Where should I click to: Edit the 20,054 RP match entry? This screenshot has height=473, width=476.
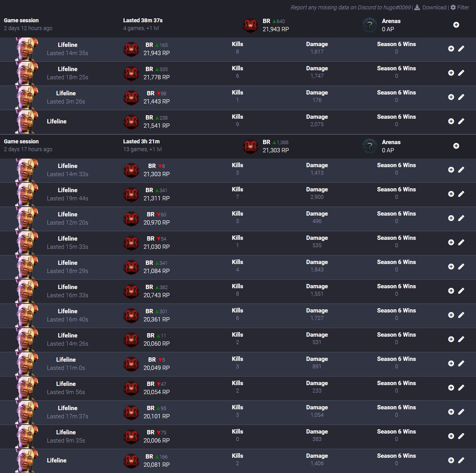[461, 387]
